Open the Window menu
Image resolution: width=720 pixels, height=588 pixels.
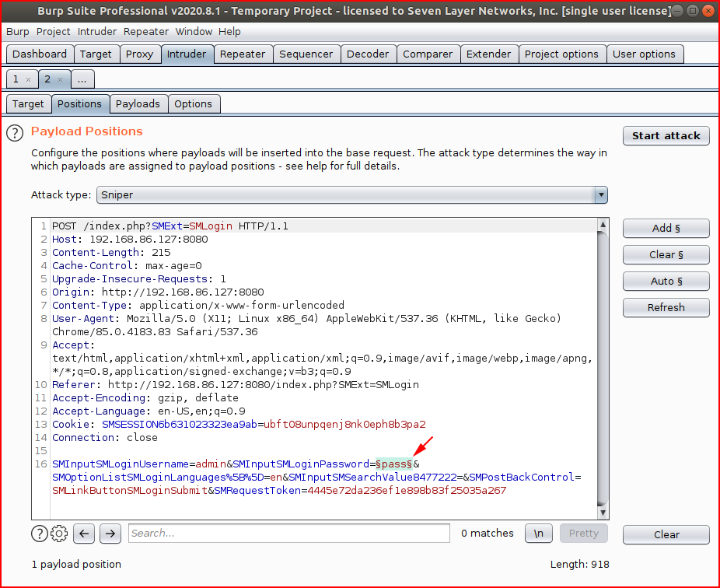coord(194,32)
